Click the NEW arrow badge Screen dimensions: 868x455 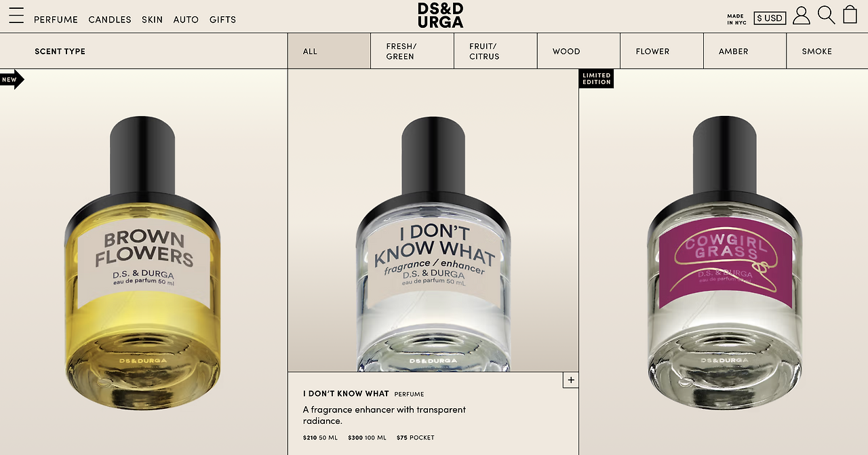click(12, 79)
